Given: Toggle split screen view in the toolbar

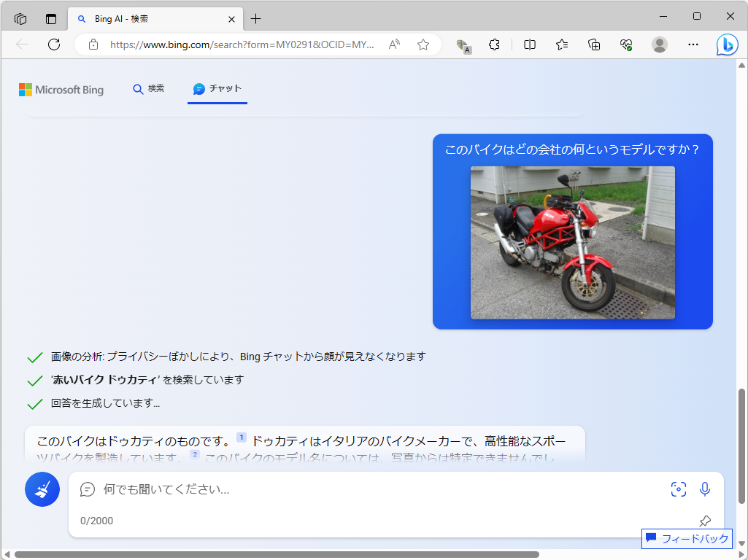Looking at the screenshot, I should tap(529, 45).
